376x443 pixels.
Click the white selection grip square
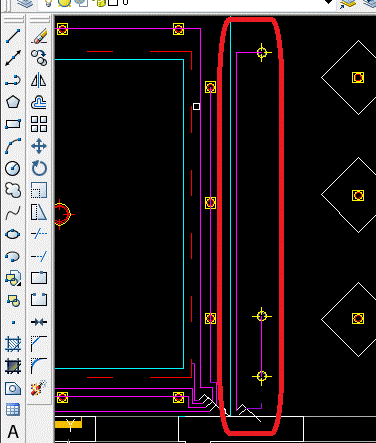tap(196, 106)
